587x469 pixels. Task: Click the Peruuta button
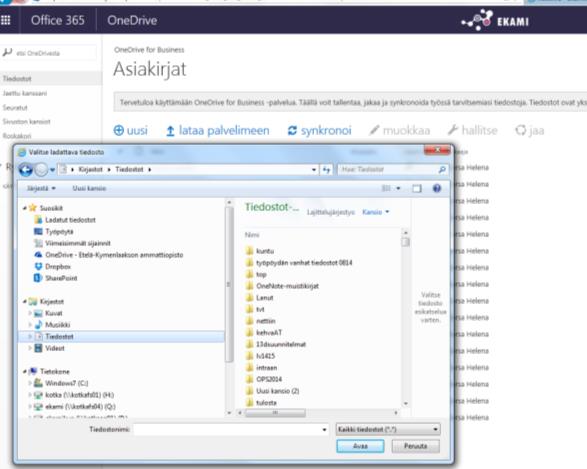[x=416, y=446]
